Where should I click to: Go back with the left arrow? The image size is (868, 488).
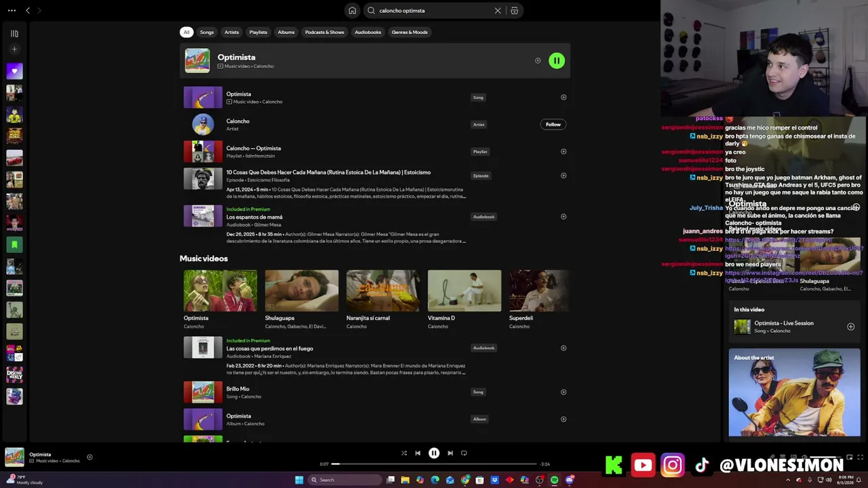(x=28, y=10)
